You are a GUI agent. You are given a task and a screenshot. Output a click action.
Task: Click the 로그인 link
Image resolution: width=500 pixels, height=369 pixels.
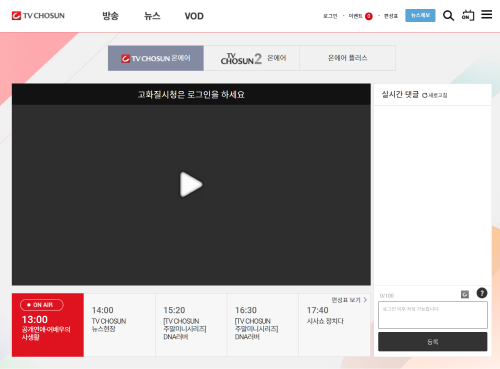coord(330,16)
